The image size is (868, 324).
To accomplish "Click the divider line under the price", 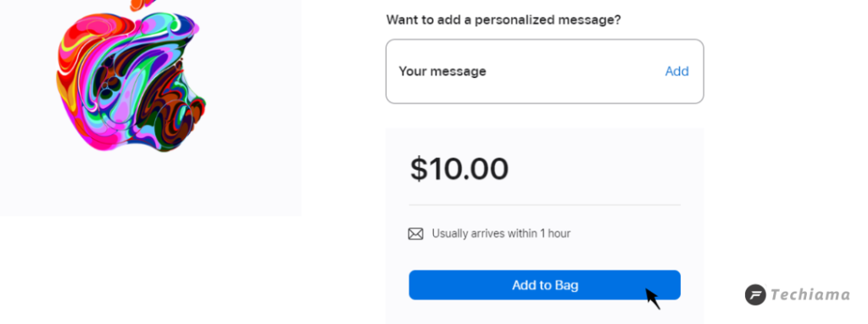I will click(545, 205).
